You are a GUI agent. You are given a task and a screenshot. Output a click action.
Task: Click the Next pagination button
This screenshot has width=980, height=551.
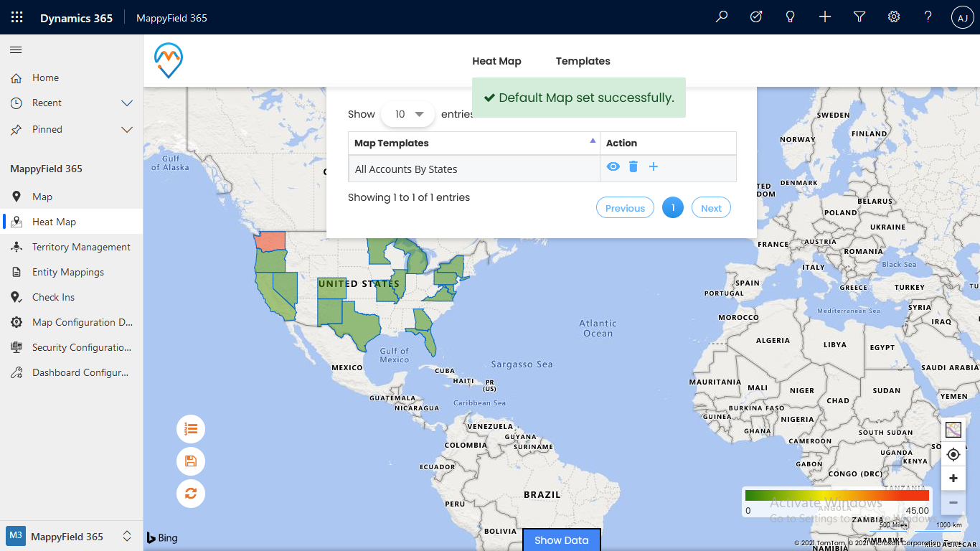(x=711, y=208)
